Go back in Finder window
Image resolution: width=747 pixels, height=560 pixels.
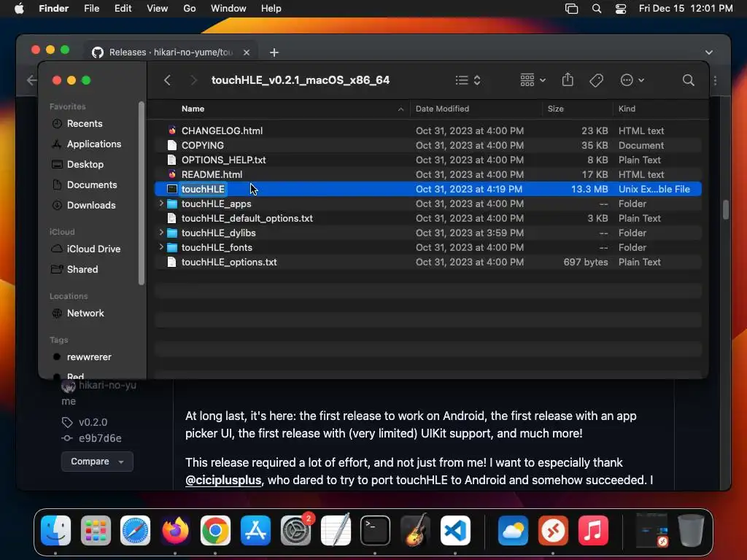tap(167, 80)
